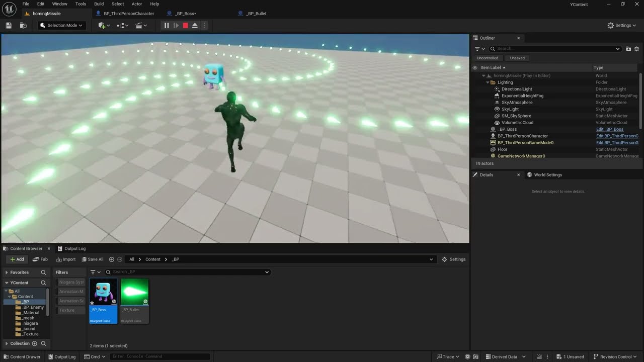
Task: Switch to the _BP_Bullet editor tab
Action: pos(256,14)
